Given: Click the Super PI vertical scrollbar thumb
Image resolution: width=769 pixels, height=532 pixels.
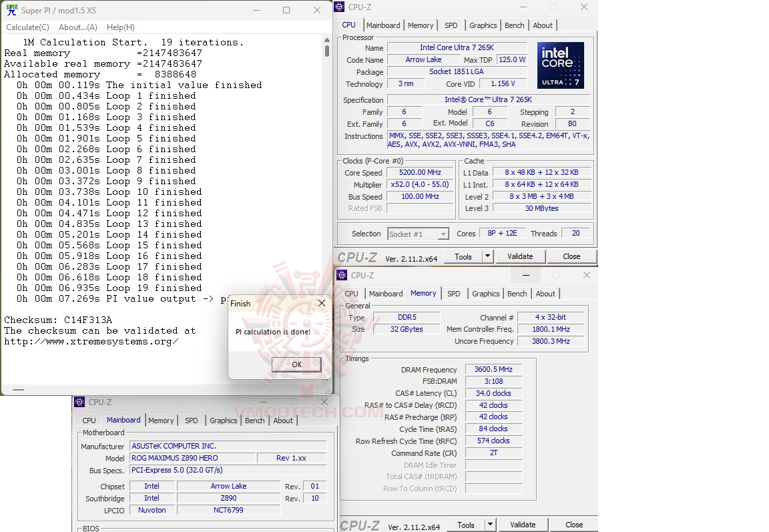Looking at the screenshot, I should [x=327, y=51].
